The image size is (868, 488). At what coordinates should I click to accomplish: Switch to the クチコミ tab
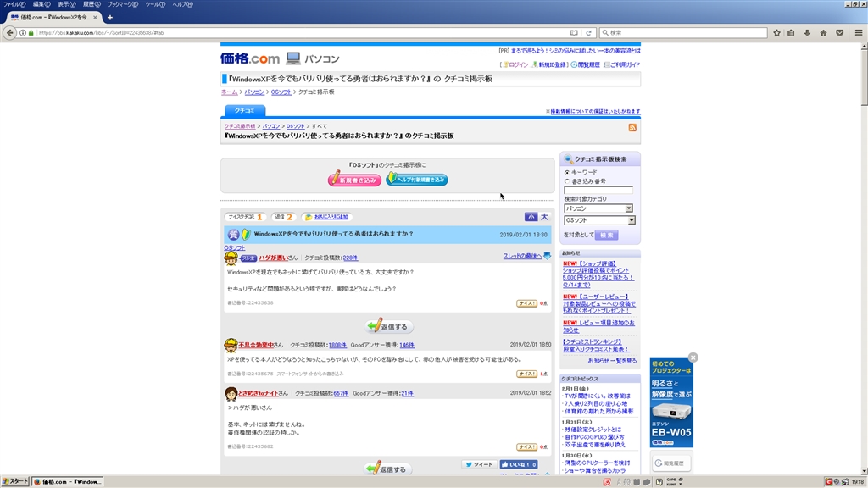[245, 111]
